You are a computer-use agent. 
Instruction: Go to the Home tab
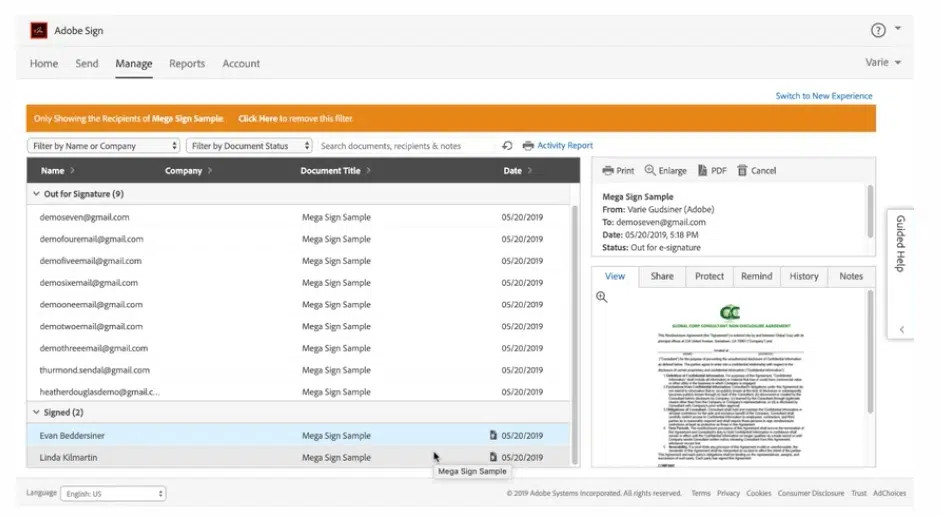click(44, 63)
